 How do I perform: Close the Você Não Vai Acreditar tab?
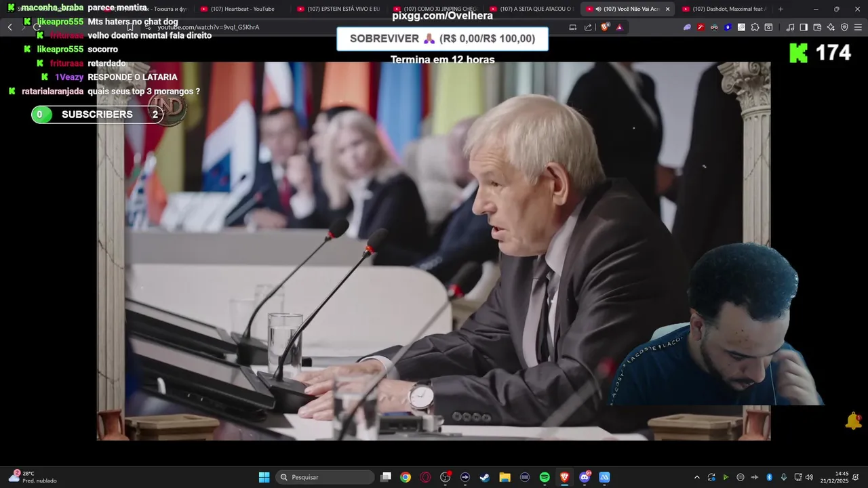pyautogui.click(x=667, y=9)
